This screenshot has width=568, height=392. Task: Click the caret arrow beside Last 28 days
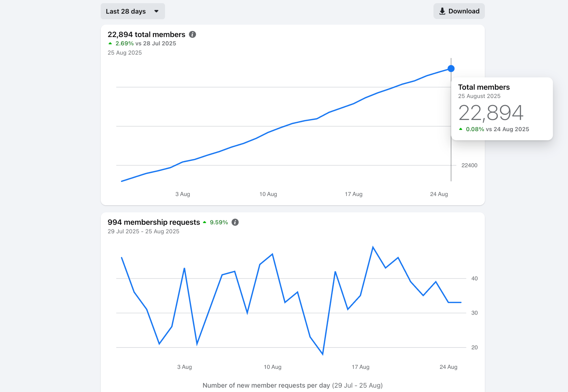click(x=156, y=11)
